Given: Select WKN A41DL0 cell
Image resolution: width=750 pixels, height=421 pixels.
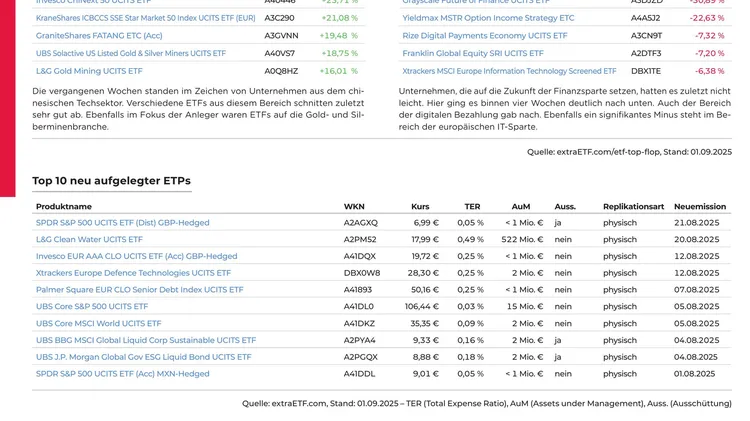Looking at the screenshot, I should [x=358, y=307].
